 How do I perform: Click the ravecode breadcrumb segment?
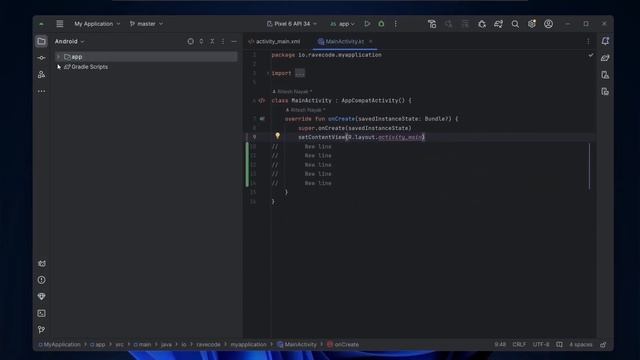[208, 344]
